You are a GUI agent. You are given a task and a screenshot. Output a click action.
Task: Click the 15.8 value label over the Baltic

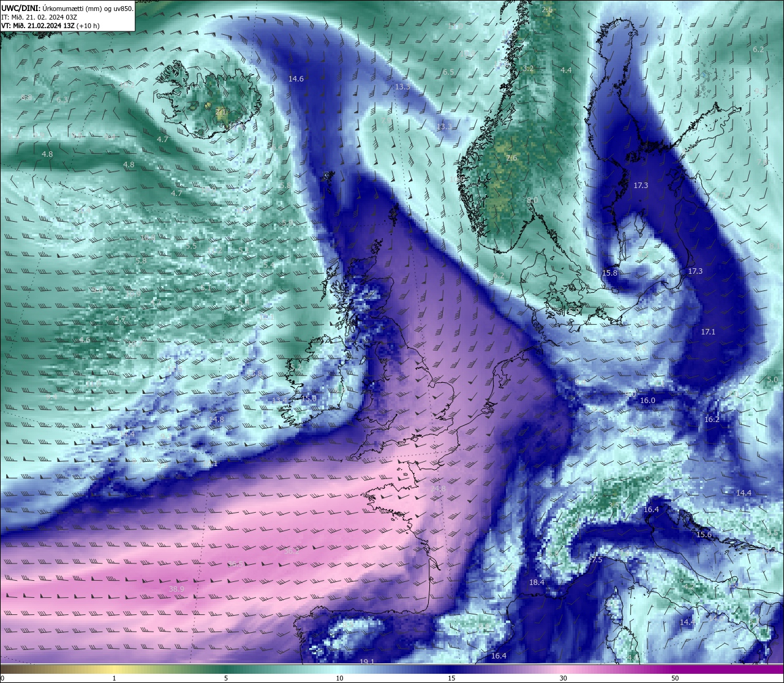[609, 273]
